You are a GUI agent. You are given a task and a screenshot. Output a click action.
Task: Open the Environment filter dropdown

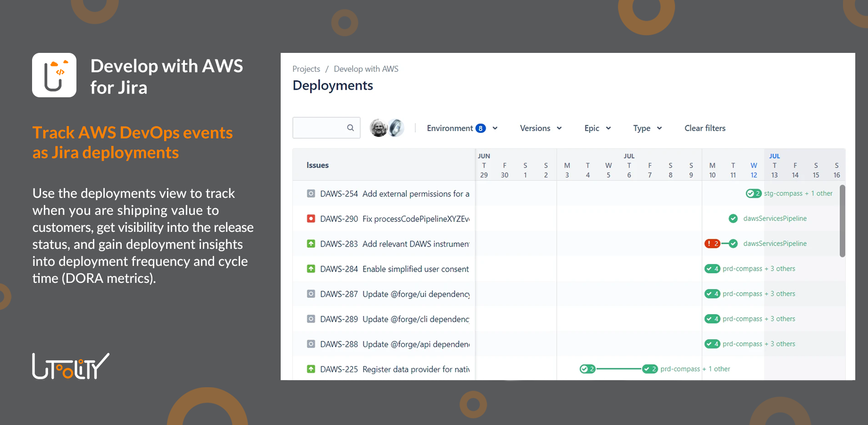[x=462, y=128]
